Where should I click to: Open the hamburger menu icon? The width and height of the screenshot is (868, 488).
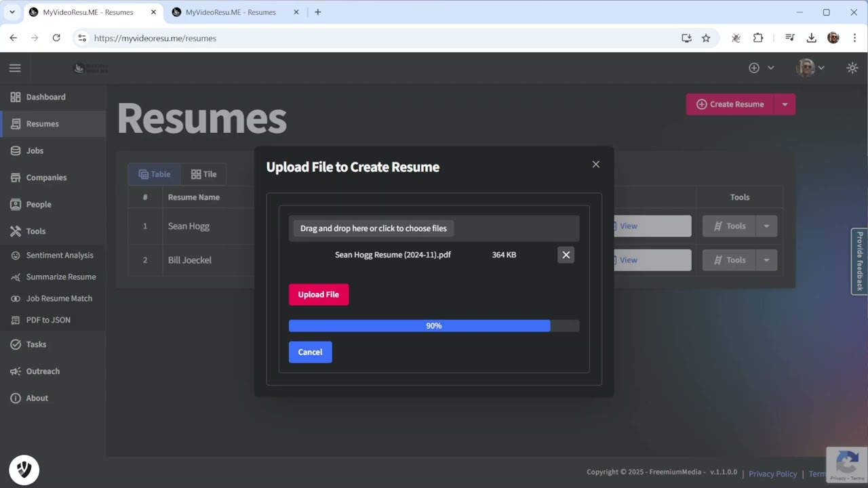click(15, 68)
